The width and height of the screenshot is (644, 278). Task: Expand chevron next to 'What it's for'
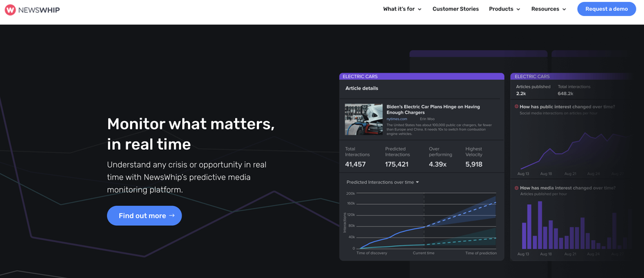click(x=419, y=10)
